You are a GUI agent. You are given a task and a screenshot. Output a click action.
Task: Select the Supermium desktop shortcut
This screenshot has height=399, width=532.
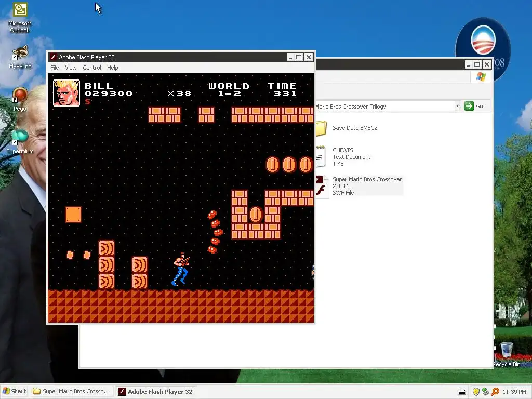pyautogui.click(x=20, y=137)
